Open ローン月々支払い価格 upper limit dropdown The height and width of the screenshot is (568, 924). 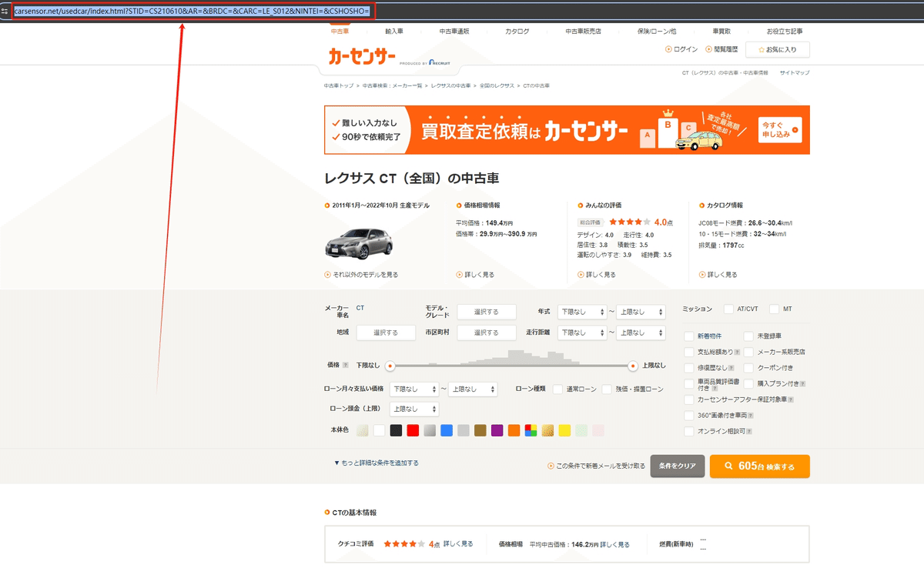pyautogui.click(x=473, y=389)
